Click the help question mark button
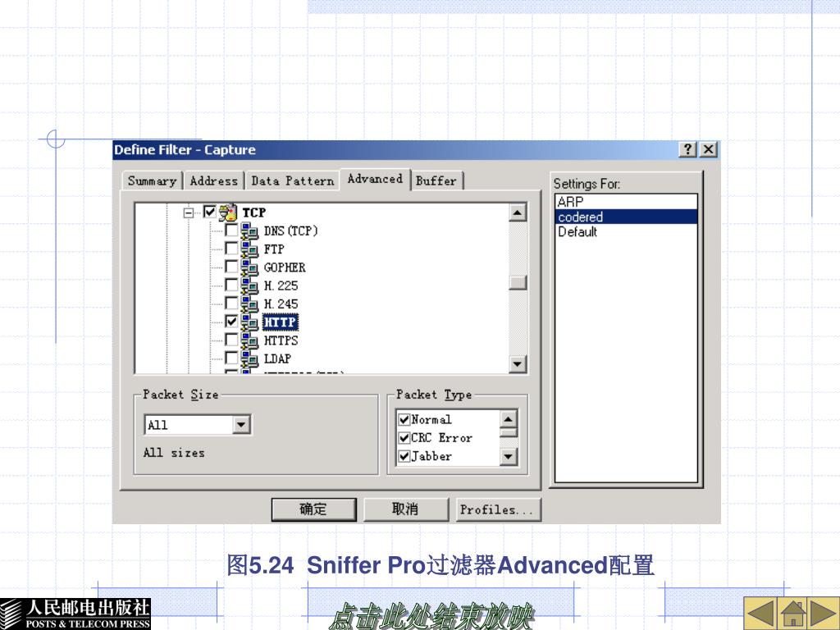Screen dimensions: 840x630 (x=688, y=149)
